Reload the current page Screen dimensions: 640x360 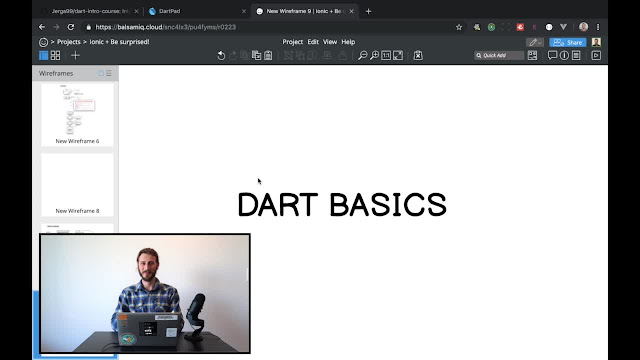coord(71,27)
